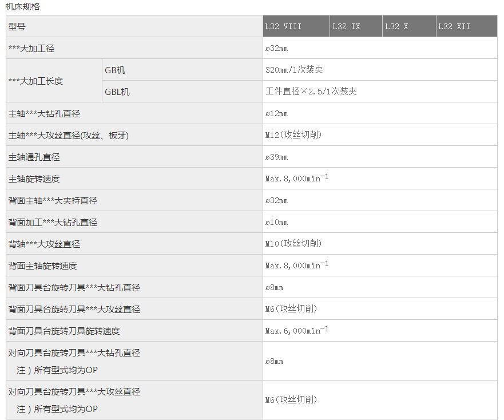The height and width of the screenshot is (420, 504).
Task: Select the GB机 sub-row label
Action: [x=115, y=70]
